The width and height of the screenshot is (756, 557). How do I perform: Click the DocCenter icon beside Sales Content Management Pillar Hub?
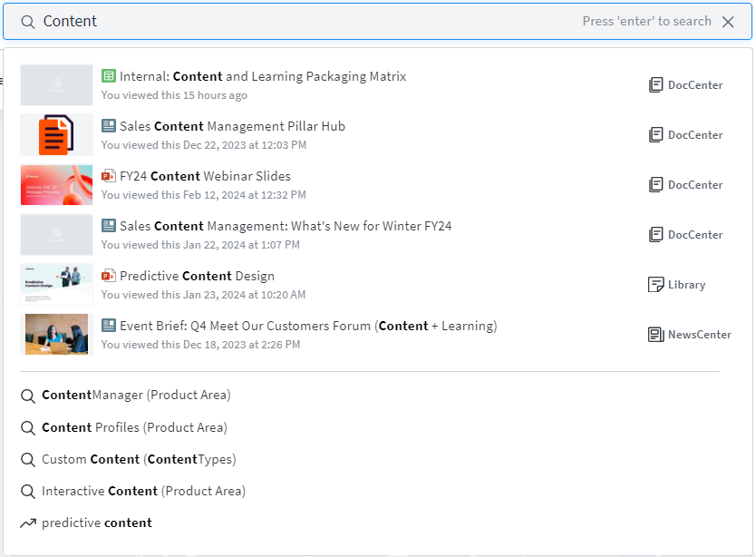[656, 134]
